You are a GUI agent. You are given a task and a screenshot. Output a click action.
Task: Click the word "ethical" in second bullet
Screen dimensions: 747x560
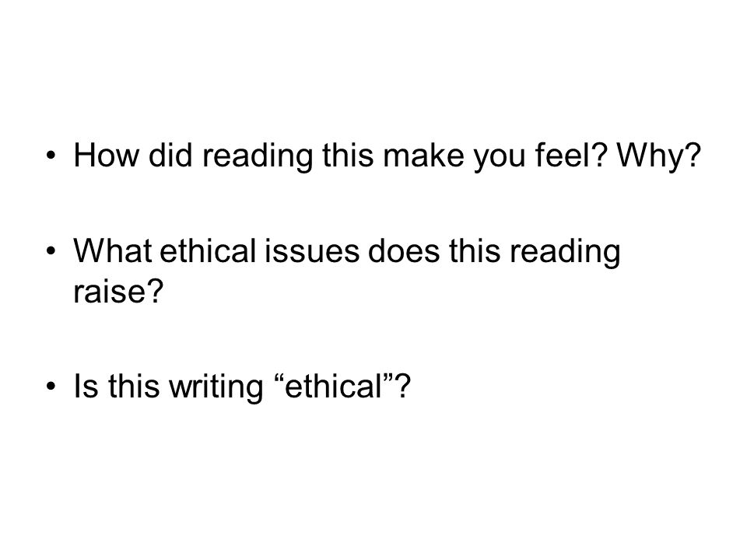click(209, 250)
